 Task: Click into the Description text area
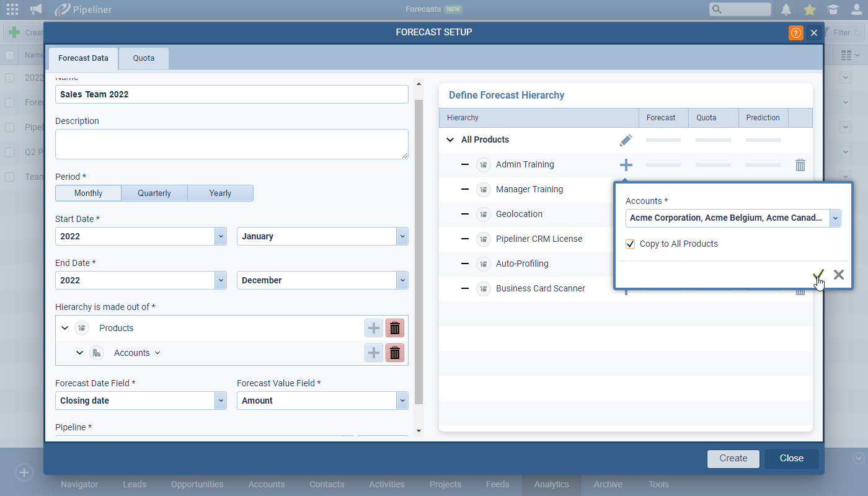(x=231, y=144)
